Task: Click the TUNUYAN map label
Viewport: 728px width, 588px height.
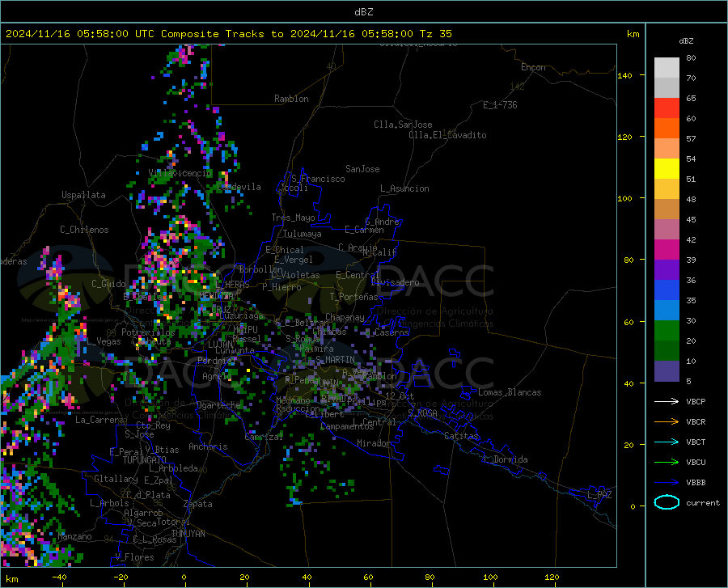Action: 188,533
